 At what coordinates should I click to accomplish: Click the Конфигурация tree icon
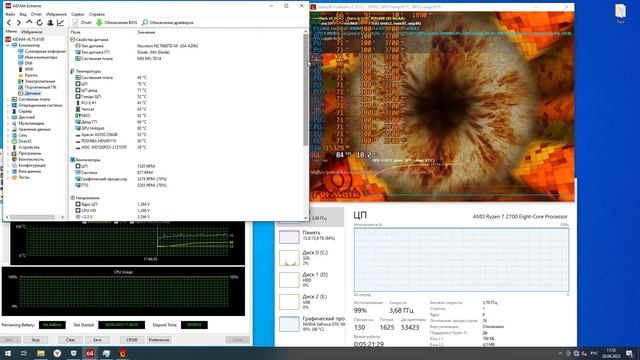(14, 165)
